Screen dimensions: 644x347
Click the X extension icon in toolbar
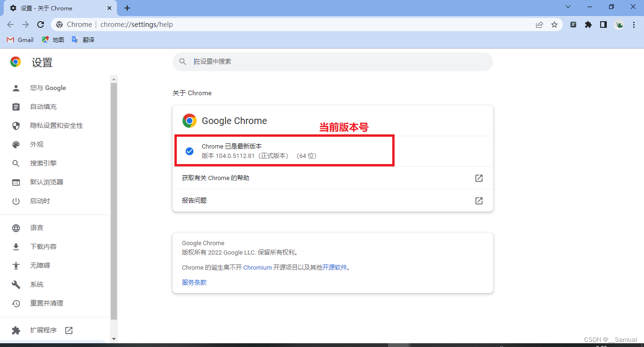[x=573, y=25]
